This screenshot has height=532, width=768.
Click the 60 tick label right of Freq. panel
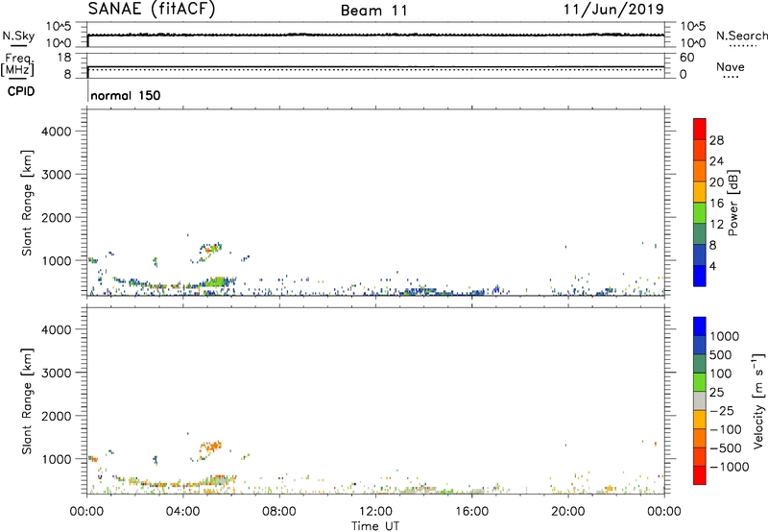pos(686,58)
